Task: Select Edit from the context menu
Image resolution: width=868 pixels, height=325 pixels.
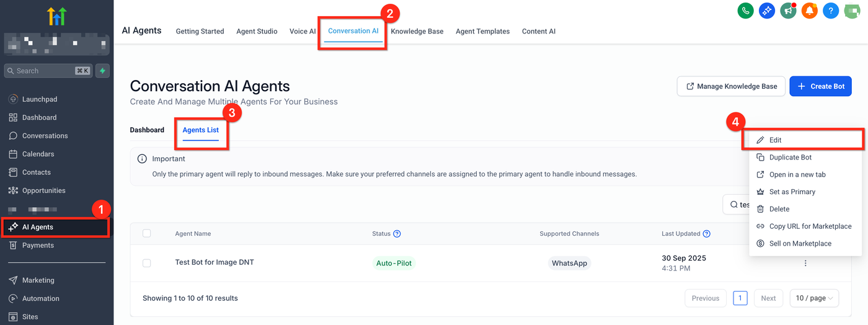Action: (x=775, y=140)
